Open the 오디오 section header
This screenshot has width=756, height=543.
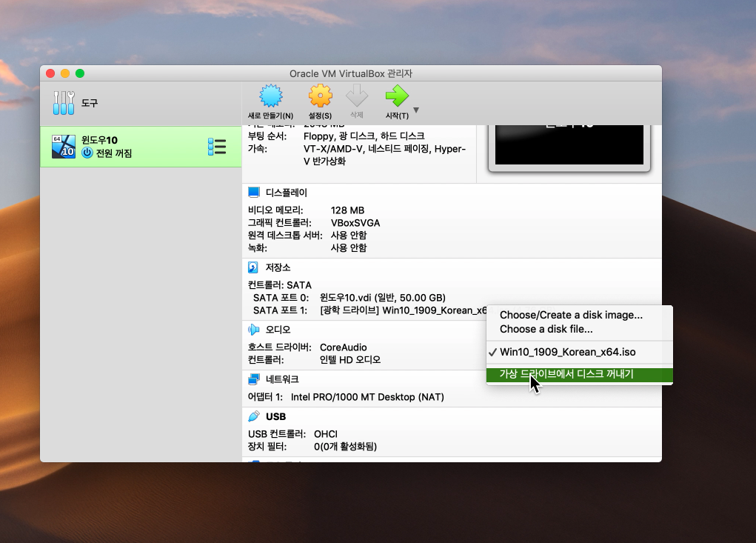(278, 330)
